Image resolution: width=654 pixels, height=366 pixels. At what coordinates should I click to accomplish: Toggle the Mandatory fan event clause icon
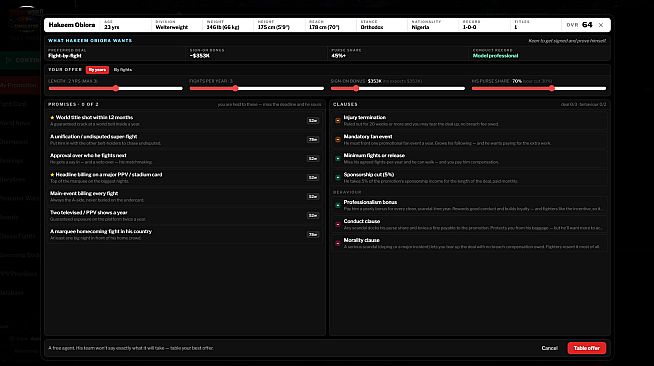338,140
